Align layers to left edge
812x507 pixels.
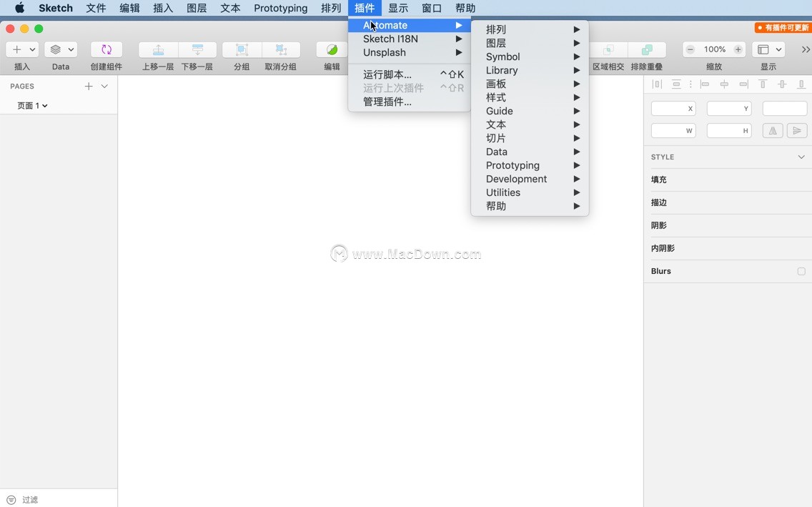click(705, 84)
